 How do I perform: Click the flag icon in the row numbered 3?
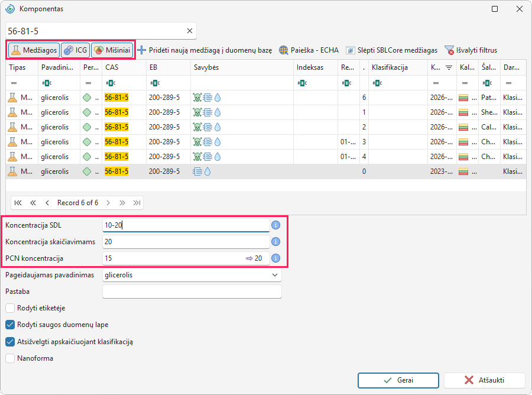click(463, 142)
